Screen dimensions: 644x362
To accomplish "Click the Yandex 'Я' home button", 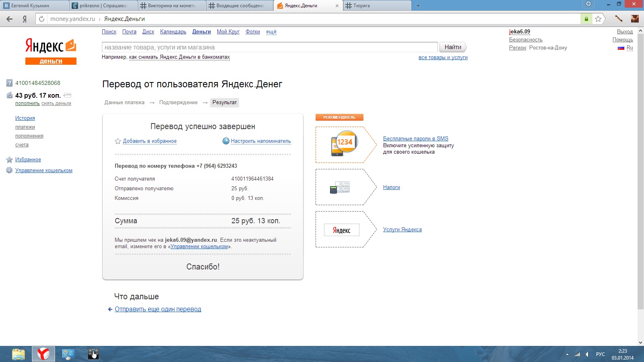I will pos(25,19).
